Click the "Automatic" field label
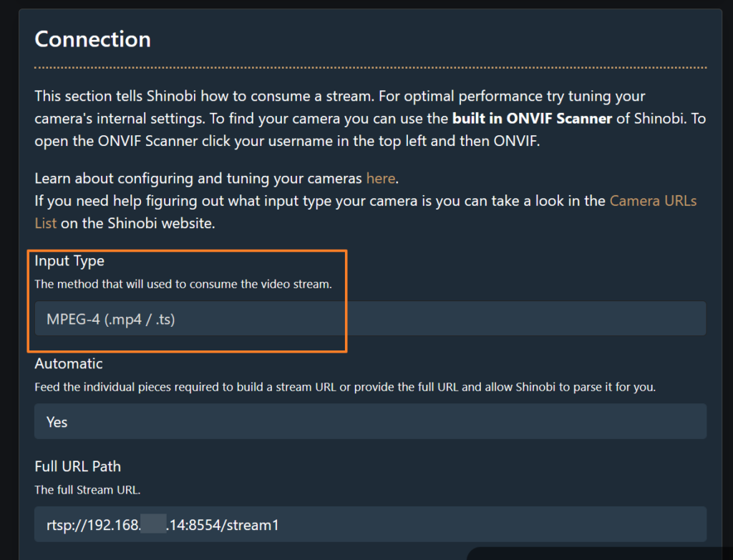 (69, 363)
